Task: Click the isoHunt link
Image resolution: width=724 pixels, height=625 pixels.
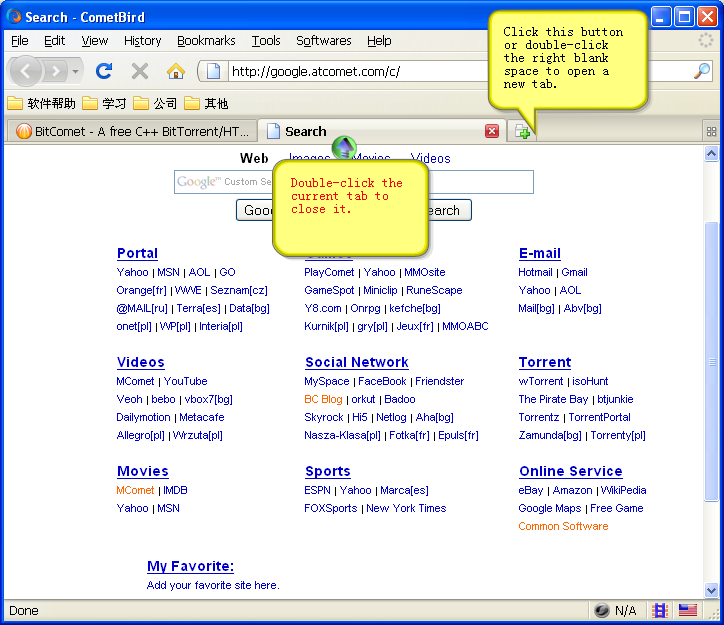Action: [x=590, y=381]
